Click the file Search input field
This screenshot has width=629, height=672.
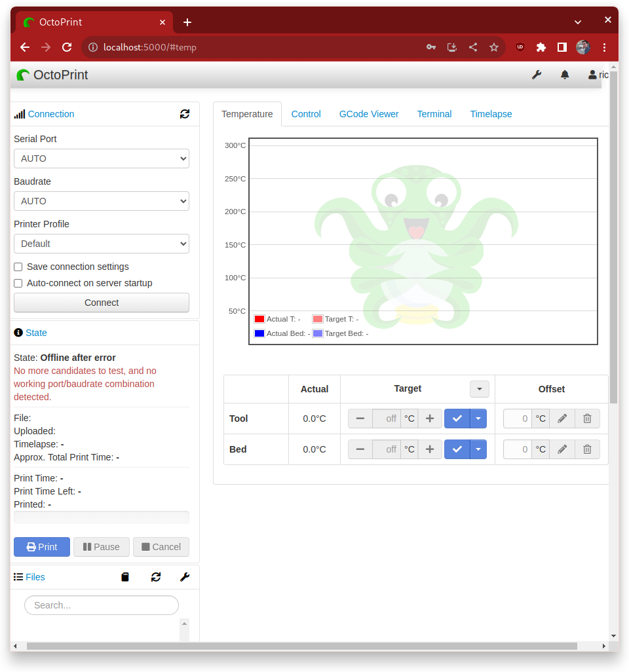point(102,605)
